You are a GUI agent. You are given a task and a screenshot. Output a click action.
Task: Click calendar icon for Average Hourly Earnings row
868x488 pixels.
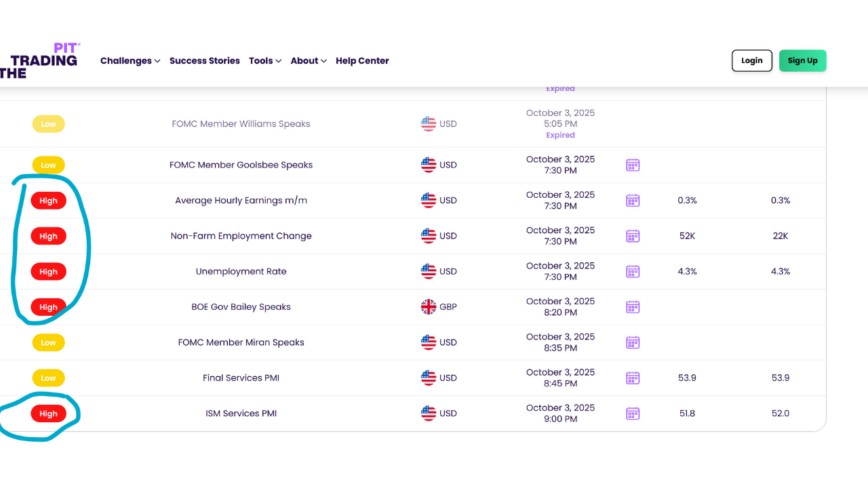click(633, 201)
